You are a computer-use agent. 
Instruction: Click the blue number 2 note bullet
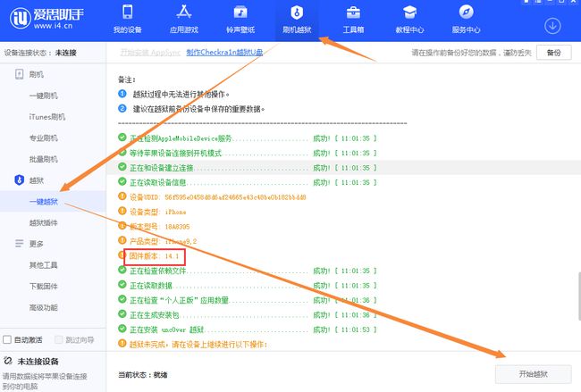pyautogui.click(x=122, y=108)
